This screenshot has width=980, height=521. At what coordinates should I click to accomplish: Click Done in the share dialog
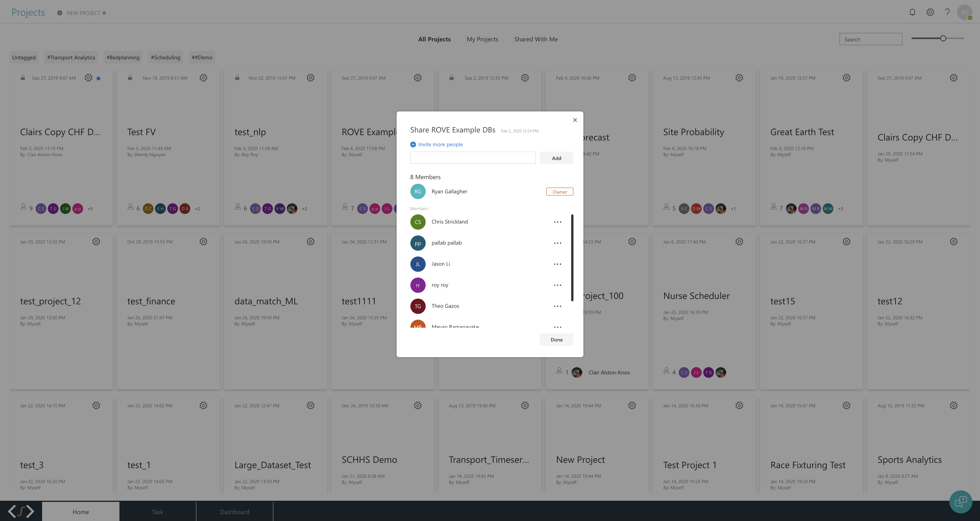click(x=557, y=340)
